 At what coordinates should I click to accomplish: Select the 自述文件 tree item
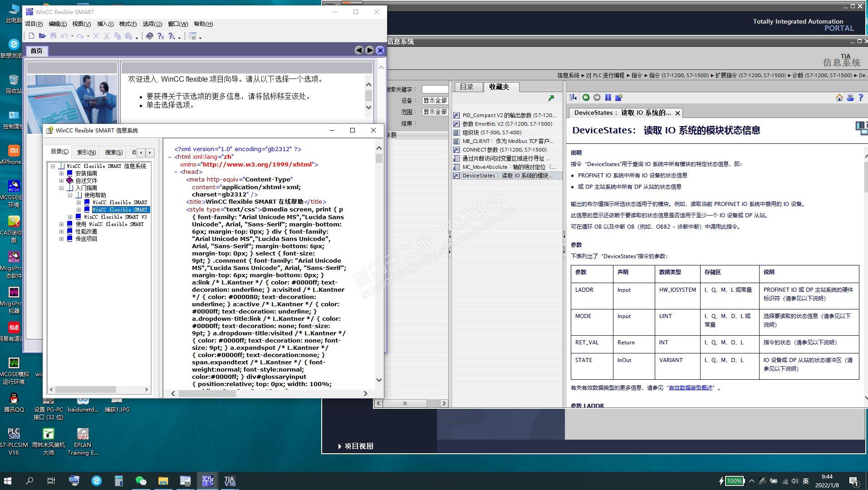click(86, 181)
